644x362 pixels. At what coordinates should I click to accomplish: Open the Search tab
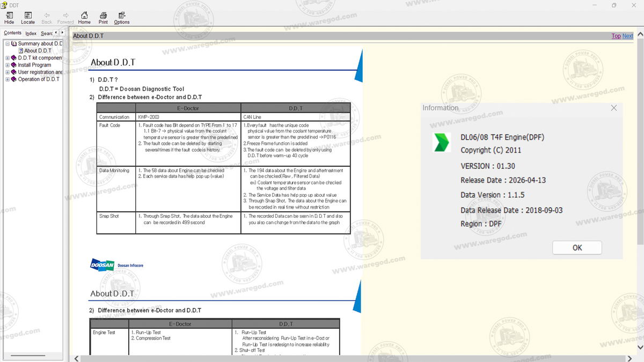pos(47,33)
